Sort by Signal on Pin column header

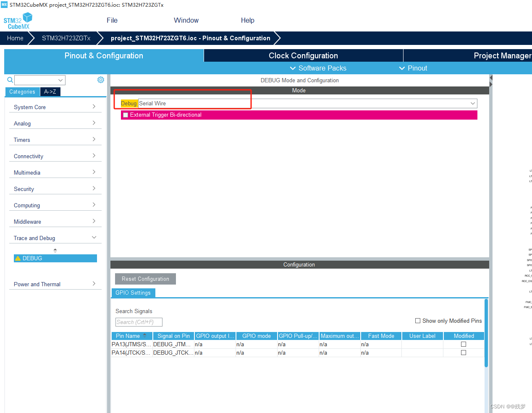tap(173, 336)
